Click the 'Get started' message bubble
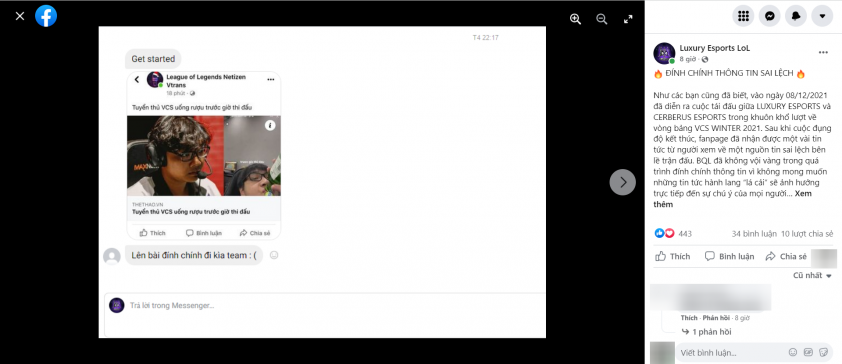 (x=153, y=59)
